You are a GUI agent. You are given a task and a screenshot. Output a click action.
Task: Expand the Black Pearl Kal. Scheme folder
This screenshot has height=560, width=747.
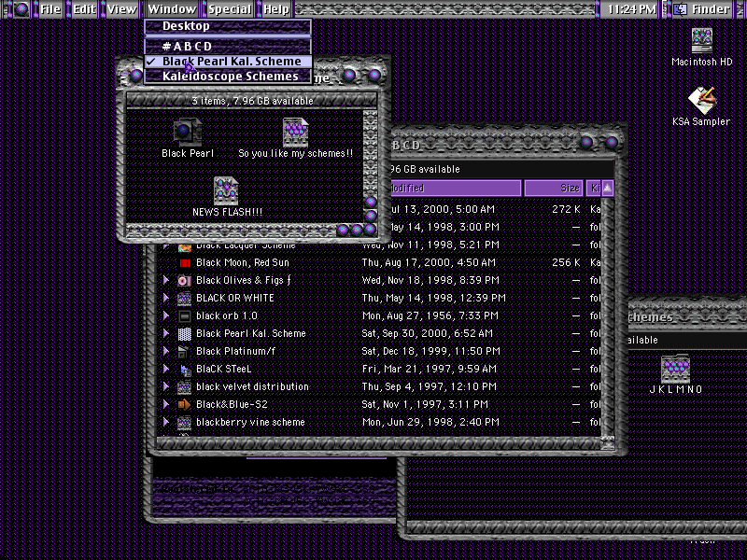coord(166,333)
